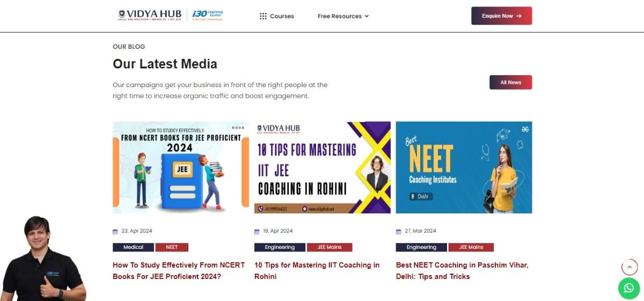Expand the Free Resources dropdown
The height and width of the screenshot is (301, 644).
tap(343, 16)
